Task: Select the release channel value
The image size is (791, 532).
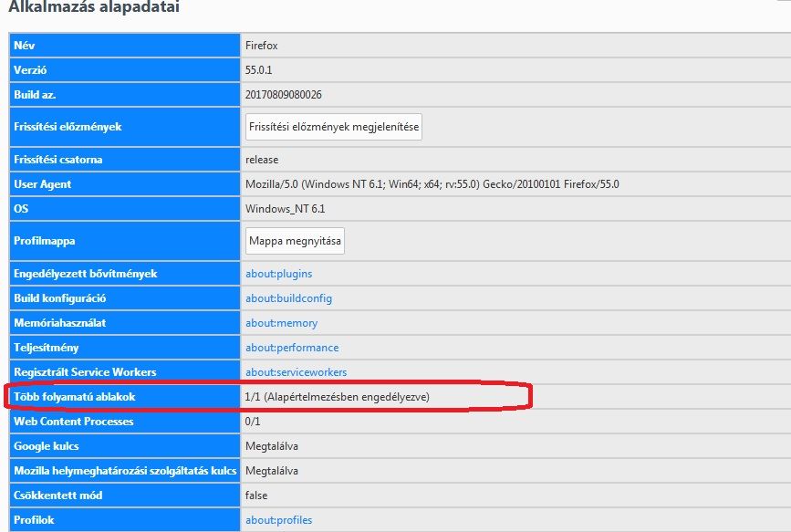Action: (x=262, y=160)
